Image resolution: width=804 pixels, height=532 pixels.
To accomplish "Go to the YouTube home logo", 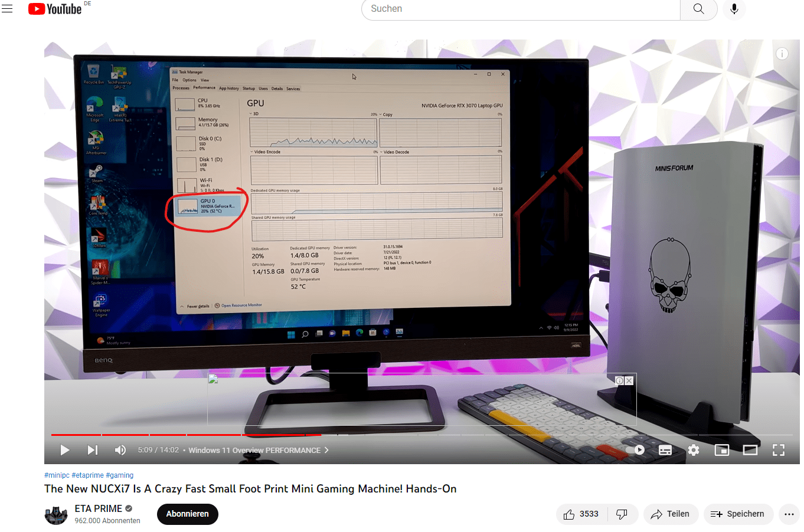I will (x=55, y=9).
